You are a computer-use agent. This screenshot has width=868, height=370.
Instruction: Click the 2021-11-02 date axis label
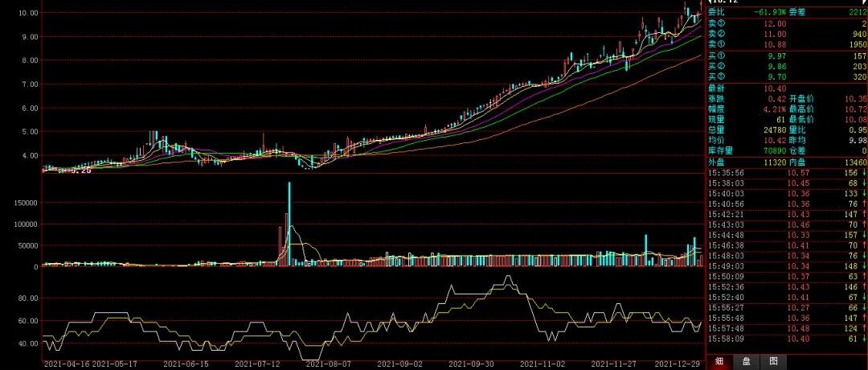542,364
